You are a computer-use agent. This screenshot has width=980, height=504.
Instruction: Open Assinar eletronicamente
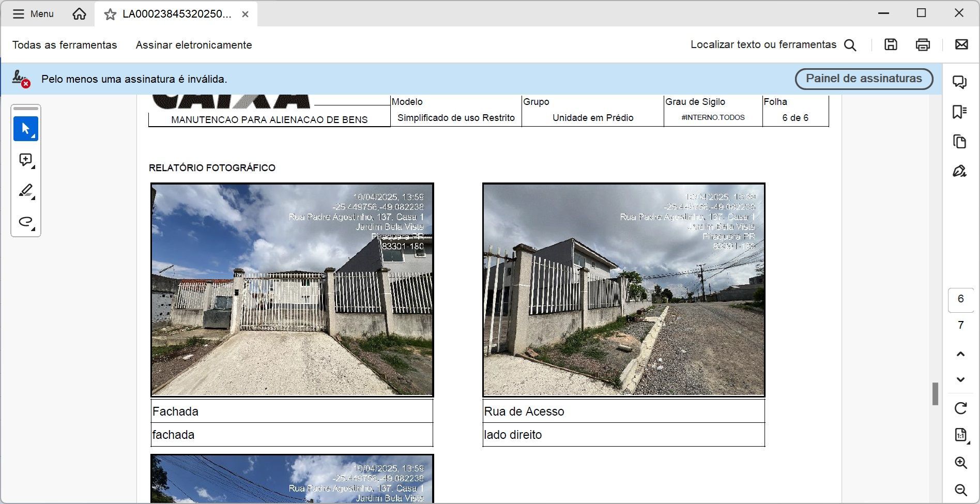194,45
